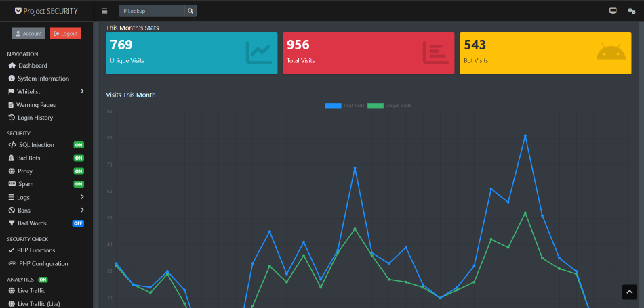
Task: Expand the Bans submenu chevron
Action: (x=82, y=210)
